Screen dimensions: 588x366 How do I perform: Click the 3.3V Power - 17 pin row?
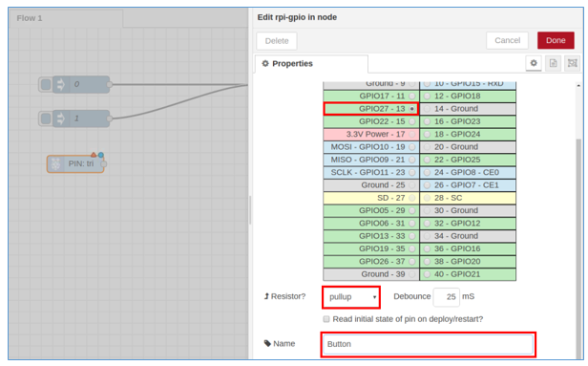(371, 135)
